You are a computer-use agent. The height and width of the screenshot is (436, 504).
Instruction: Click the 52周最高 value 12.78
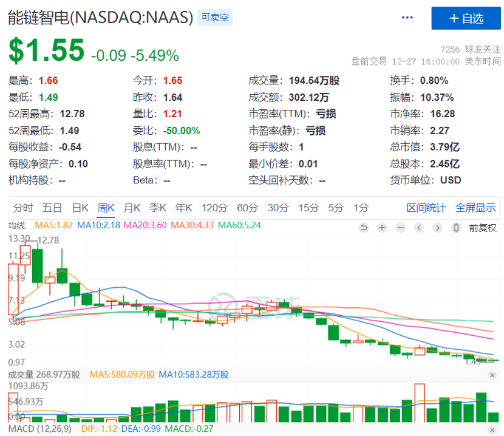72,114
